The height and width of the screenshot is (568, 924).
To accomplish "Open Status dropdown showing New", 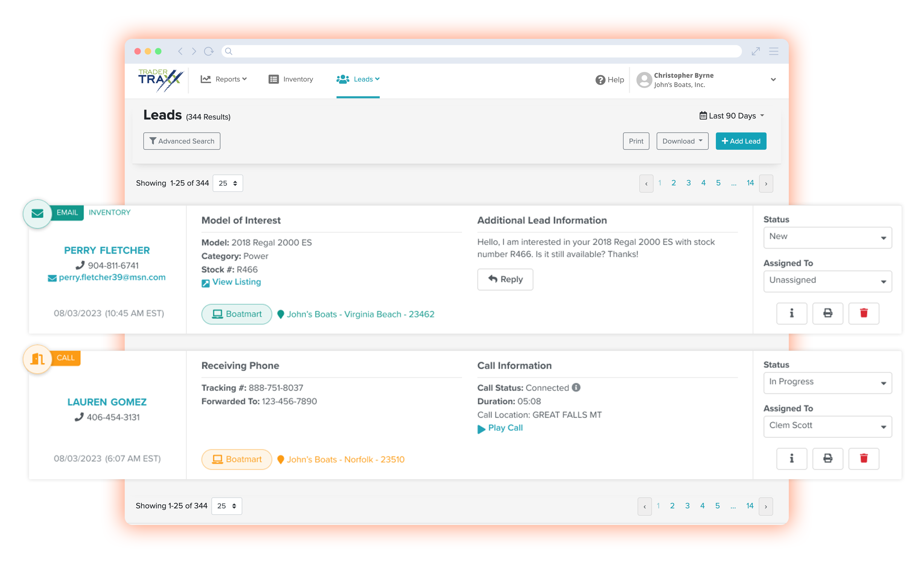I will click(x=827, y=237).
